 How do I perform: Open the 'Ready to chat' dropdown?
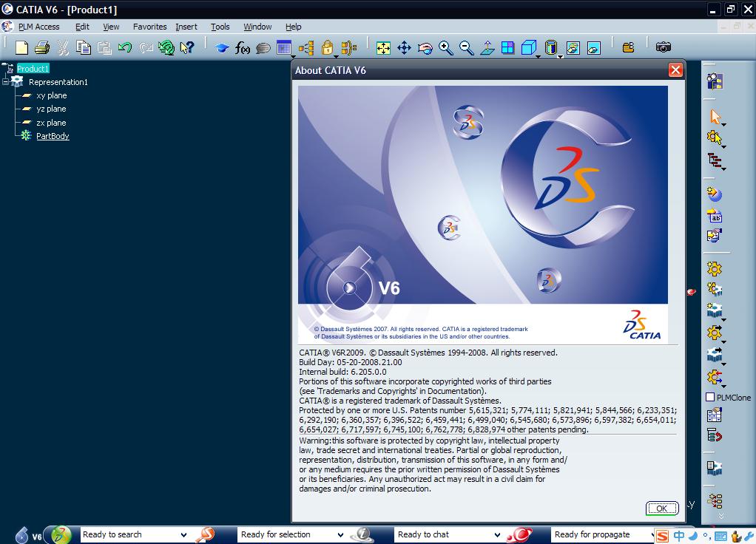pyautogui.click(x=497, y=535)
